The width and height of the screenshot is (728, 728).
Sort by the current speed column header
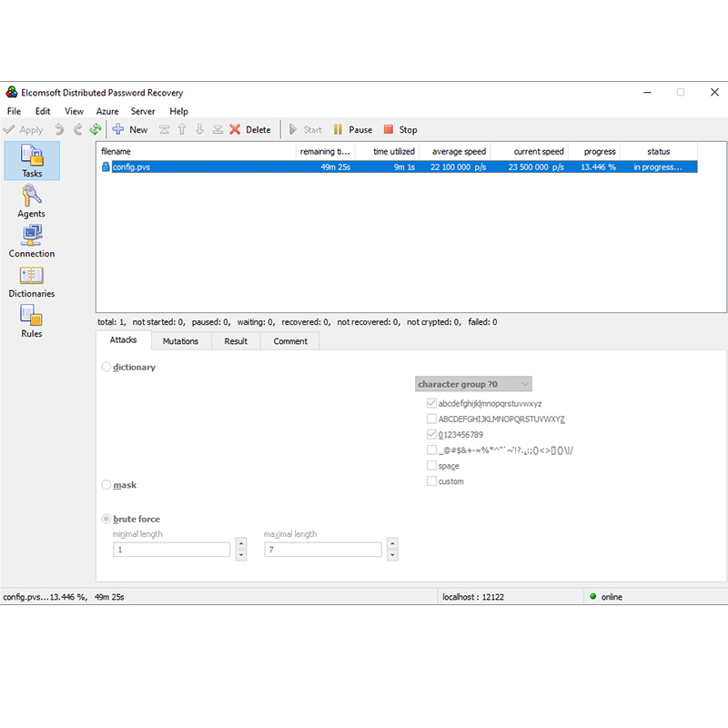coord(530,151)
